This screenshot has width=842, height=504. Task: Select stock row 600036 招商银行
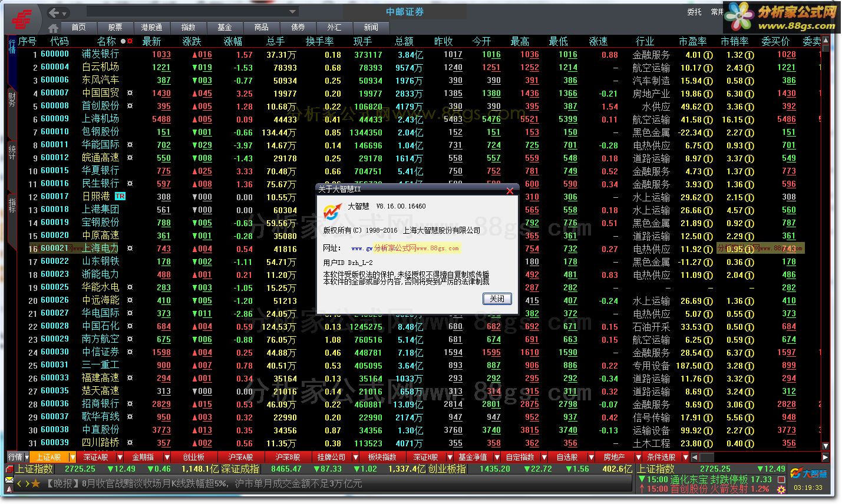coord(418,404)
